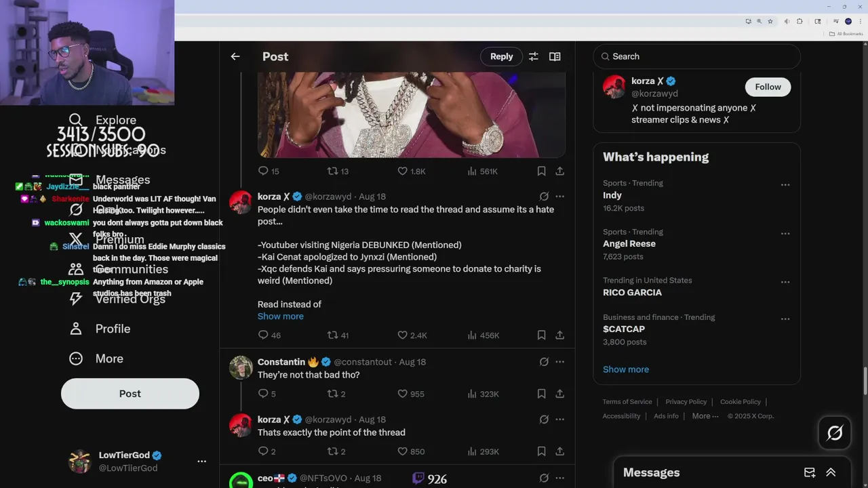This screenshot has height=488, width=868.
Task: Open more options on korza's 'People didn't even' post
Action: point(560,196)
